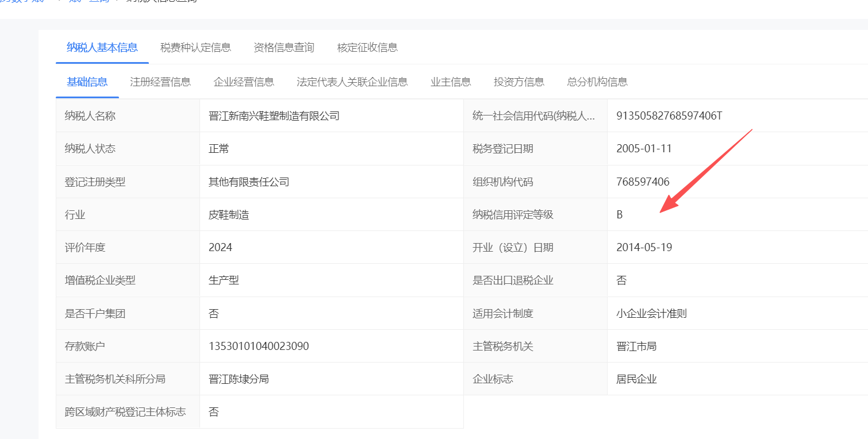Show the 总分机构信息 sub-tab
Viewport: 868px width, 439px height.
point(597,82)
